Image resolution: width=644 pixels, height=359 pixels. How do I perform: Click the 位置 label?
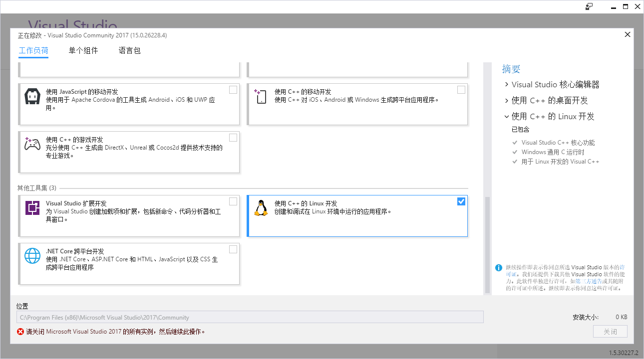(x=22, y=306)
